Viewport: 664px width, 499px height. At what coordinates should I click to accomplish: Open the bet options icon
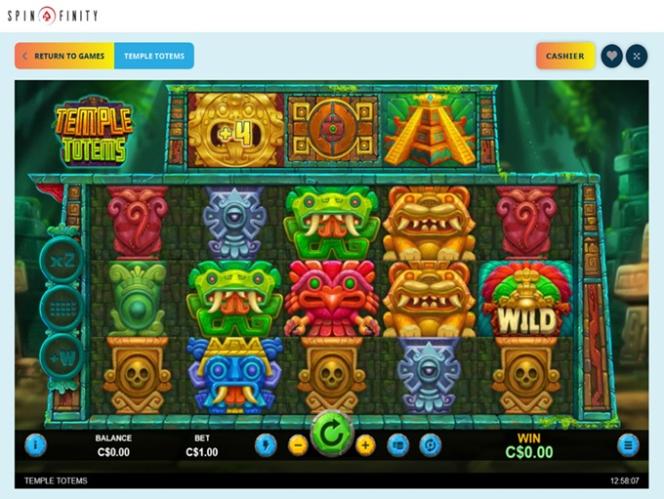coord(398,445)
